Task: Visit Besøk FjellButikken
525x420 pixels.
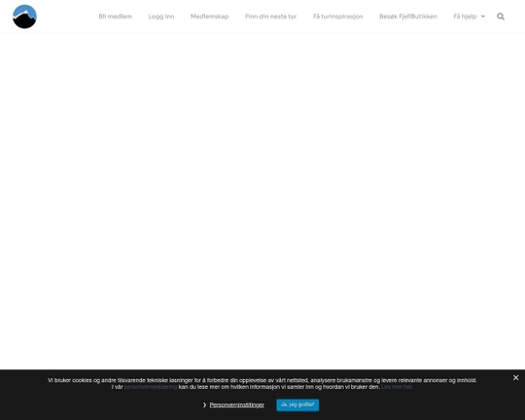Action: (408, 17)
